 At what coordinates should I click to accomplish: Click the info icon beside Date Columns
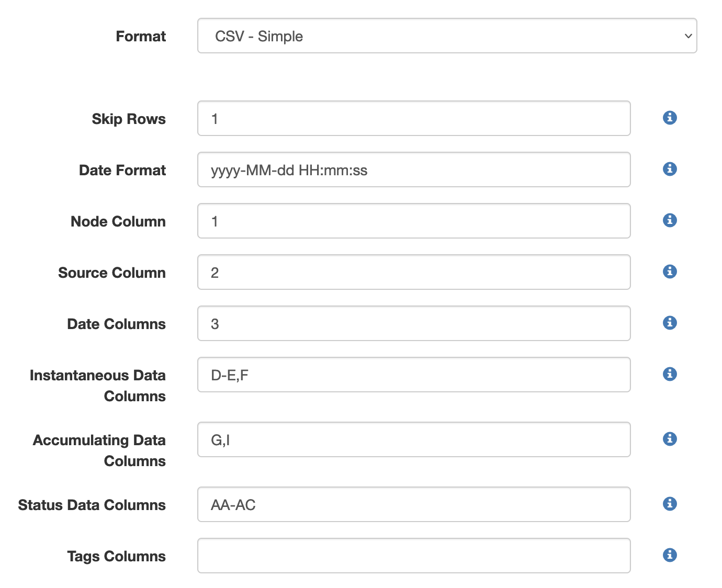(670, 323)
